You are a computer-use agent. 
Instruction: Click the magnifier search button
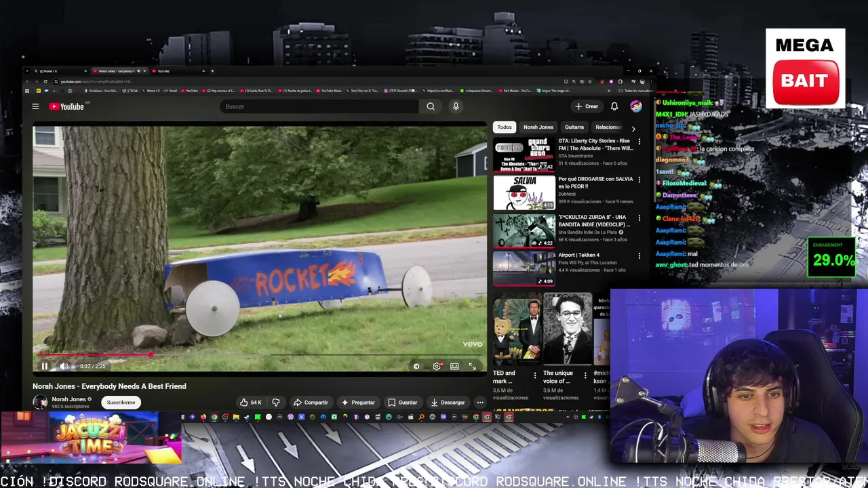tap(431, 106)
